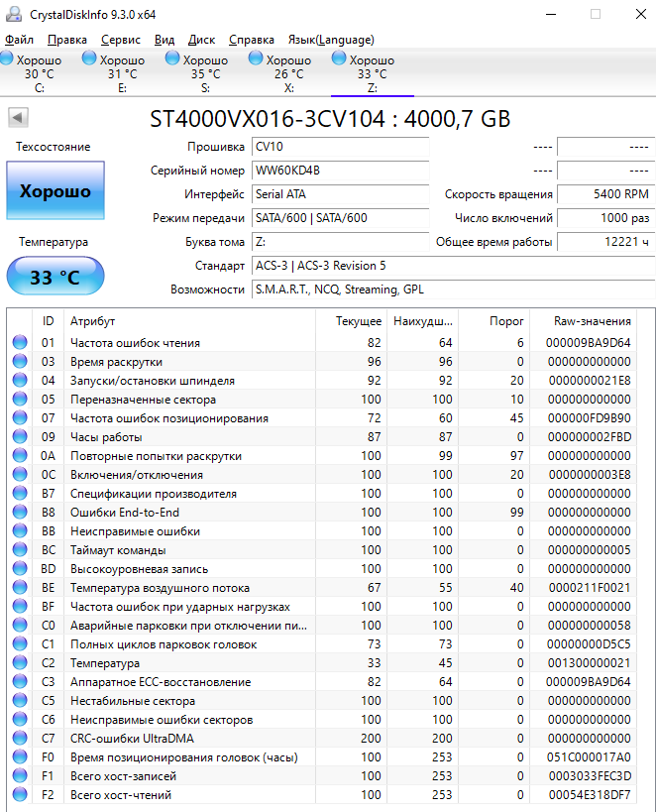Select 'CRC-ошибки UltraDMA' attribute text
The image size is (656, 812).
[132, 739]
